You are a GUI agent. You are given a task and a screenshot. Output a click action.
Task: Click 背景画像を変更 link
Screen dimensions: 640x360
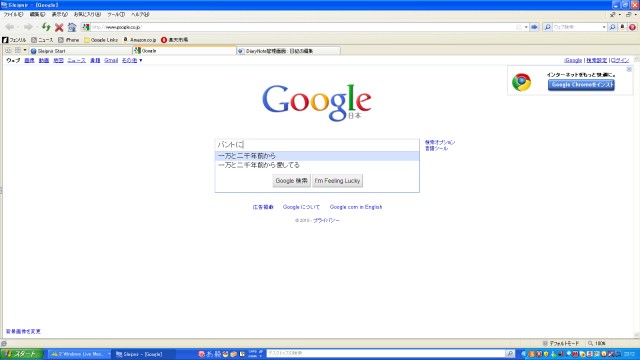point(23,331)
